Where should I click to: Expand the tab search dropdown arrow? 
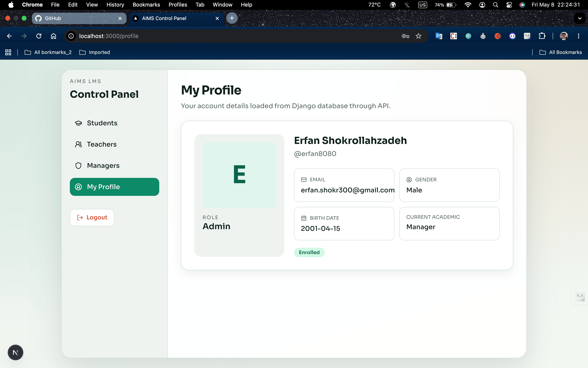tap(580, 18)
